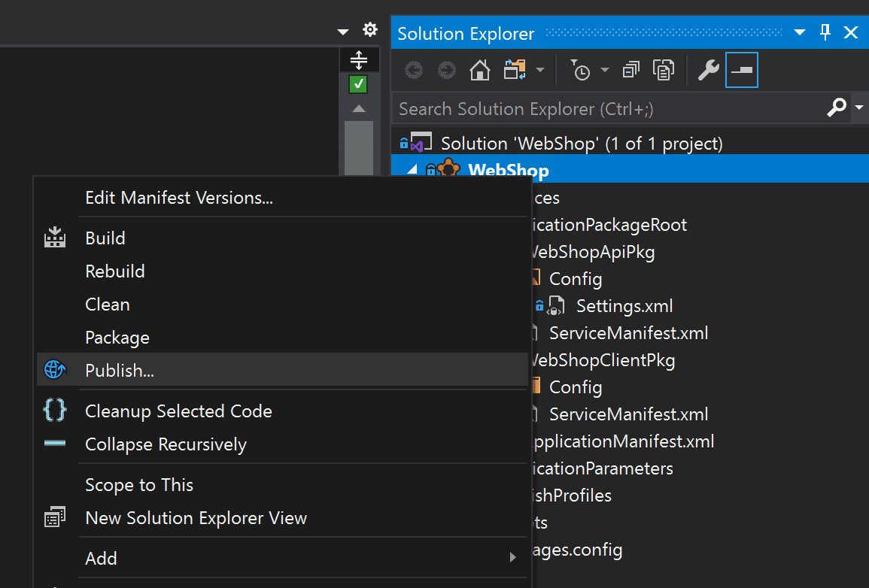
Task: Click the Forward navigation arrow in Solution Explorer
Action: pyautogui.click(x=446, y=70)
